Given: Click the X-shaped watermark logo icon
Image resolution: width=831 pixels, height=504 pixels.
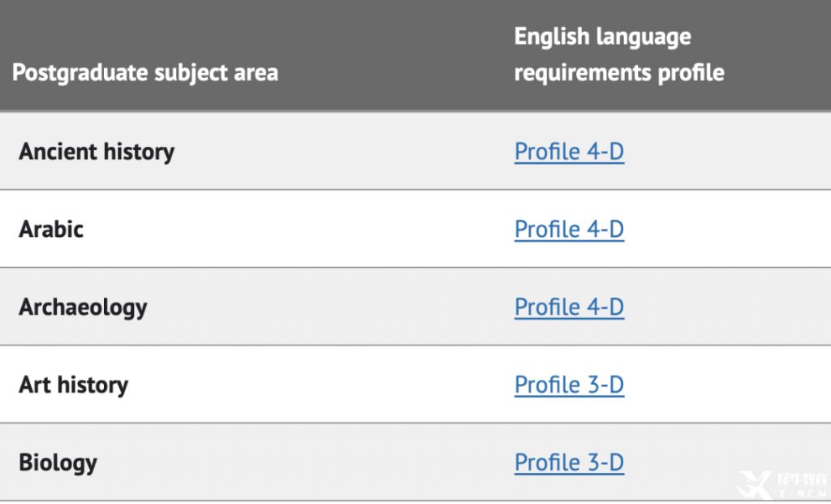Looking at the screenshot, I should [x=754, y=485].
